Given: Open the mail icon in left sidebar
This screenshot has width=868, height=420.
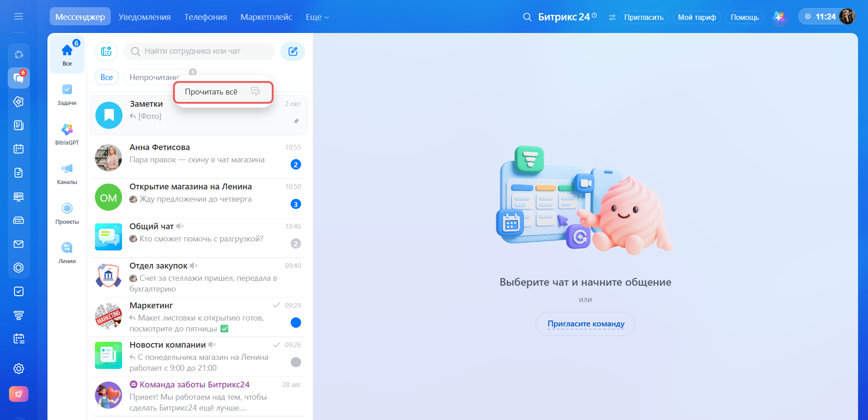Looking at the screenshot, I should pyautogui.click(x=19, y=244).
